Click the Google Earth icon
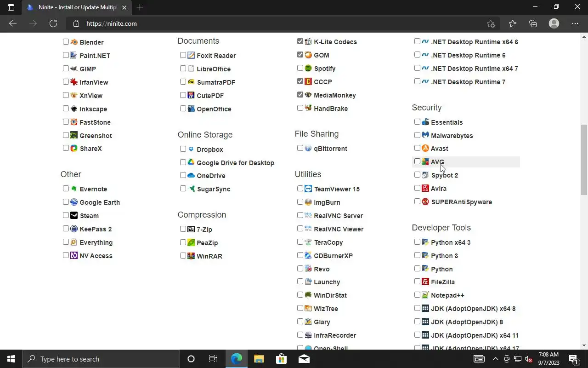Screen dimensions: 588x368 (73, 202)
